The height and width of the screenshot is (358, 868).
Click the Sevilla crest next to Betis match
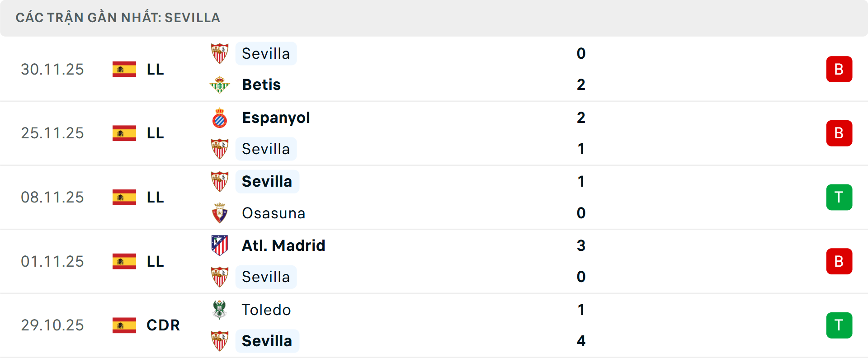click(x=220, y=53)
